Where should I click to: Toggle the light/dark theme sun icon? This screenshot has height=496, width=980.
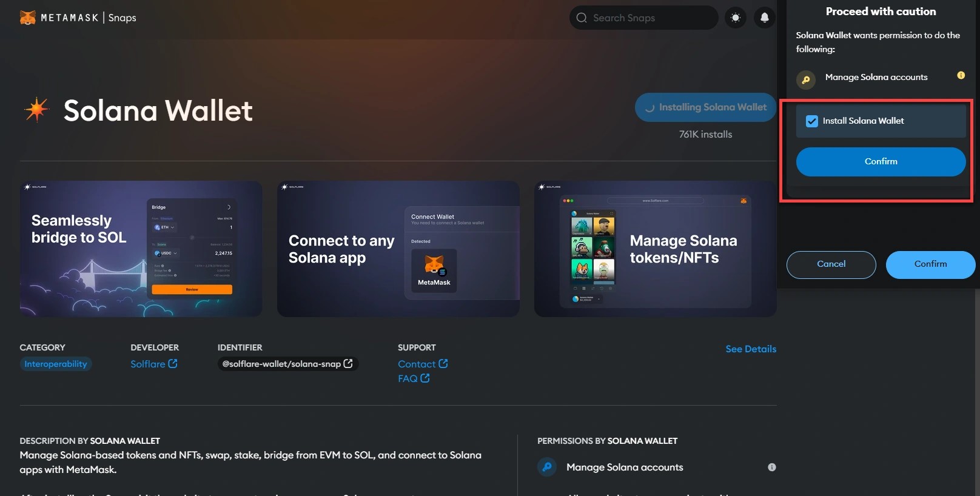tap(736, 18)
